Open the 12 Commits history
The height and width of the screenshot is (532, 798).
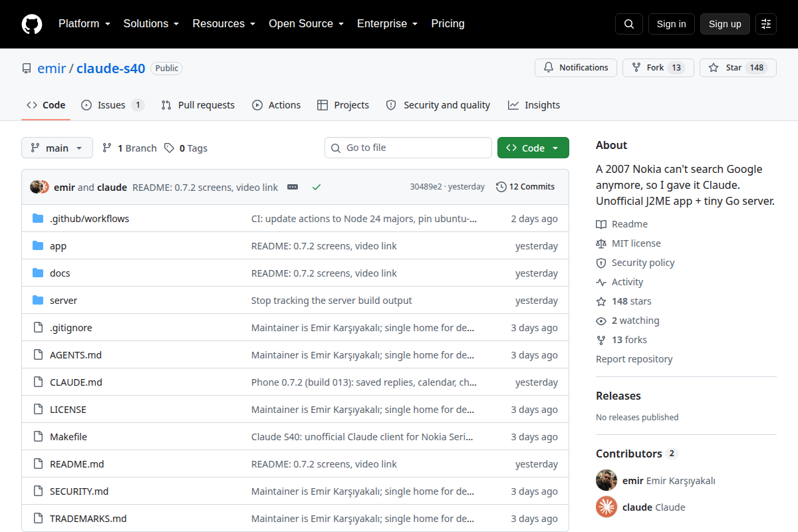pyautogui.click(x=525, y=187)
